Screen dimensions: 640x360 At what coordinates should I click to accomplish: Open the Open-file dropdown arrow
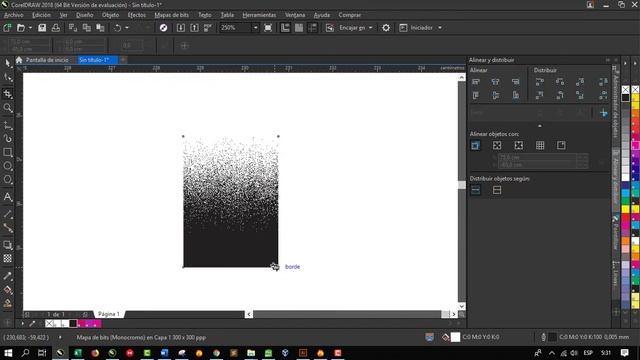[30, 28]
